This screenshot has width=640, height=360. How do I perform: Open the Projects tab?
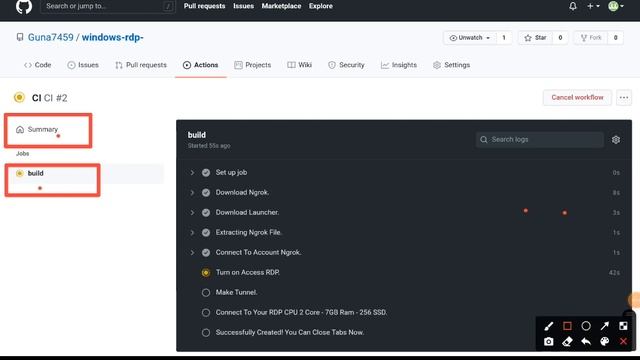tap(253, 65)
